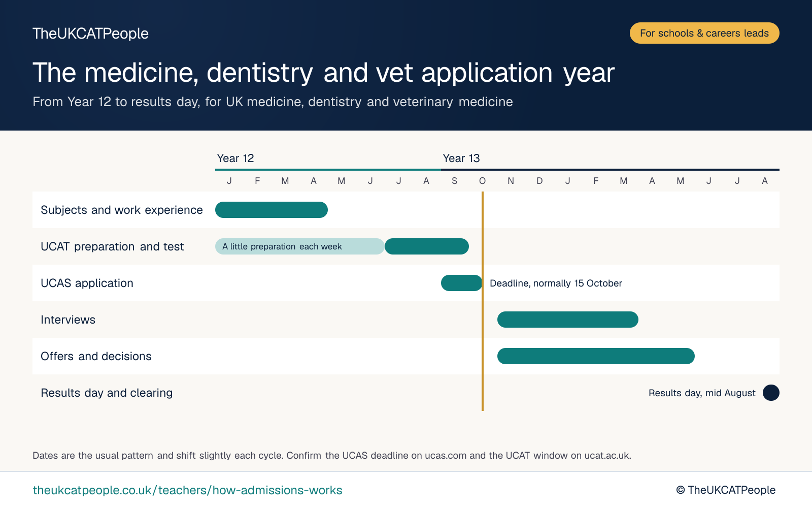Image resolution: width=812 pixels, height=508 pixels.
Task: Click the 'Offers and decisions' timeline bar
Action: [x=596, y=356]
